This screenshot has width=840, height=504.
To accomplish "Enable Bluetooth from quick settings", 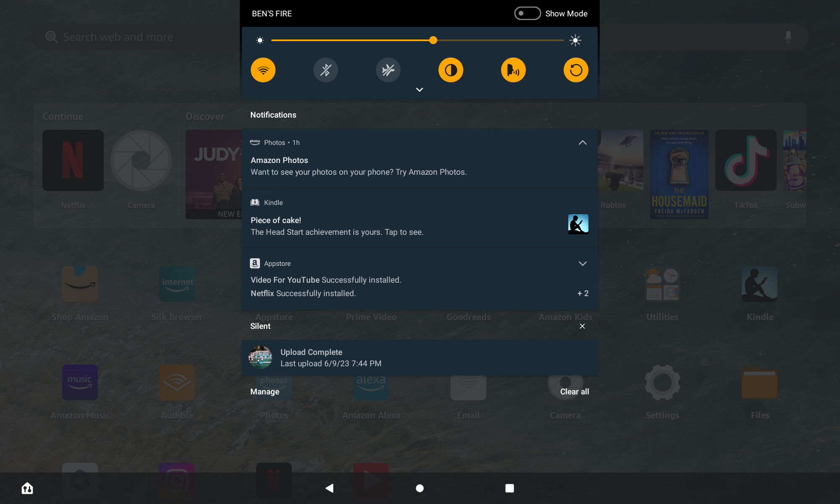I will click(x=325, y=70).
